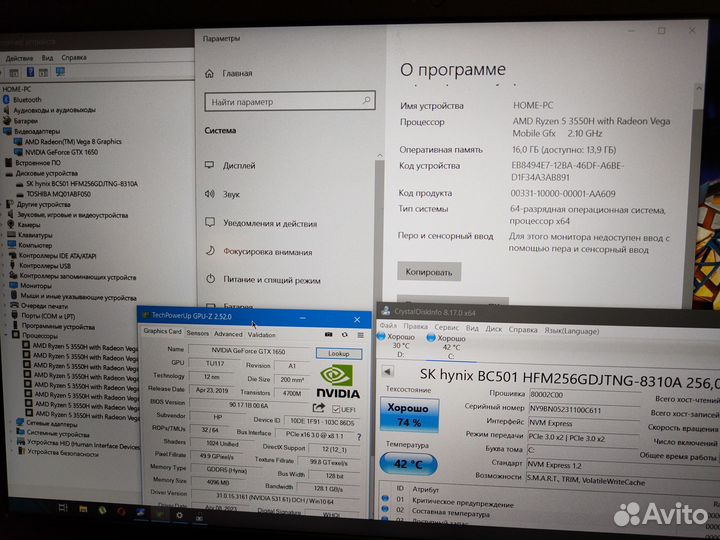Expand Мониторы node in Device Manager

pyautogui.click(x=5, y=285)
